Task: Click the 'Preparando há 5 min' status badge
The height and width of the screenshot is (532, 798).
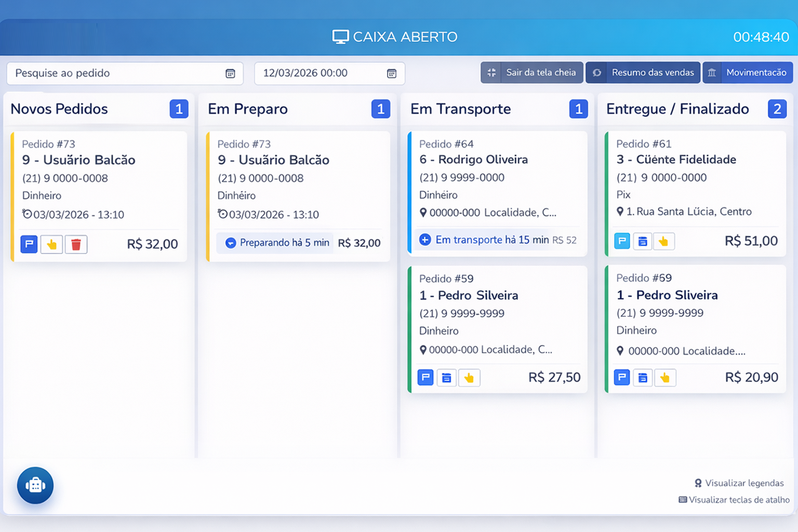Action: click(275, 243)
